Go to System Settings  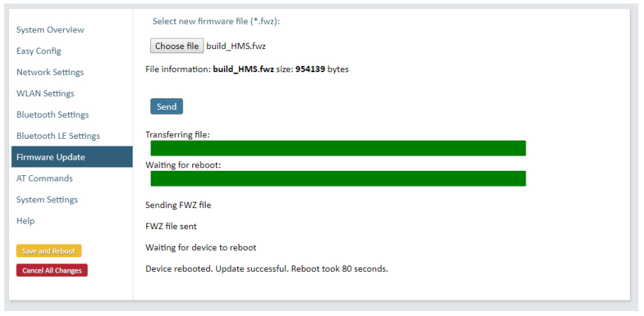(47, 200)
